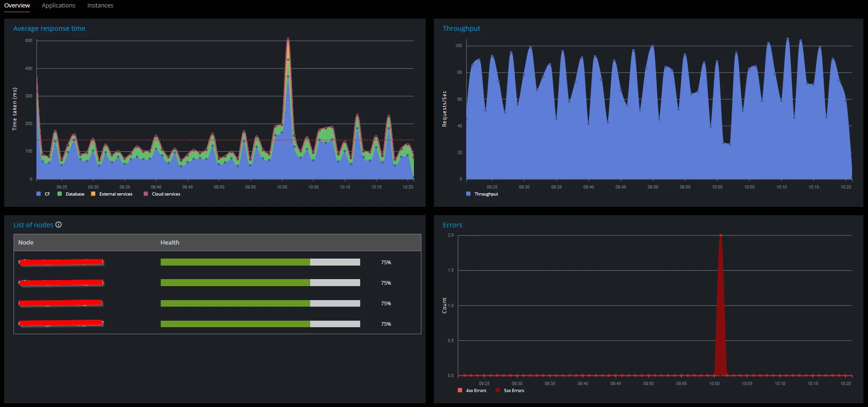The height and width of the screenshot is (407, 868).
Task: Toggle the Database legend entry
Action: [x=71, y=194]
